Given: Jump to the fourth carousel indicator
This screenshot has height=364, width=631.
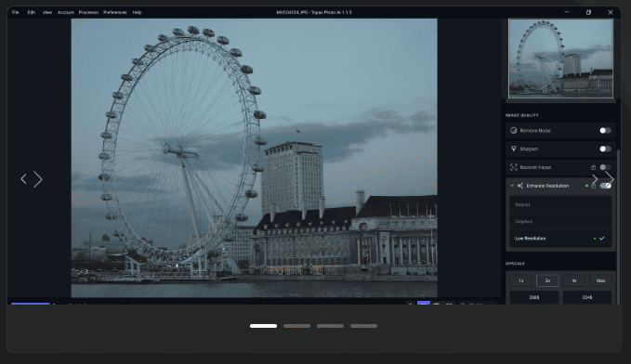Looking at the screenshot, I should tap(363, 326).
